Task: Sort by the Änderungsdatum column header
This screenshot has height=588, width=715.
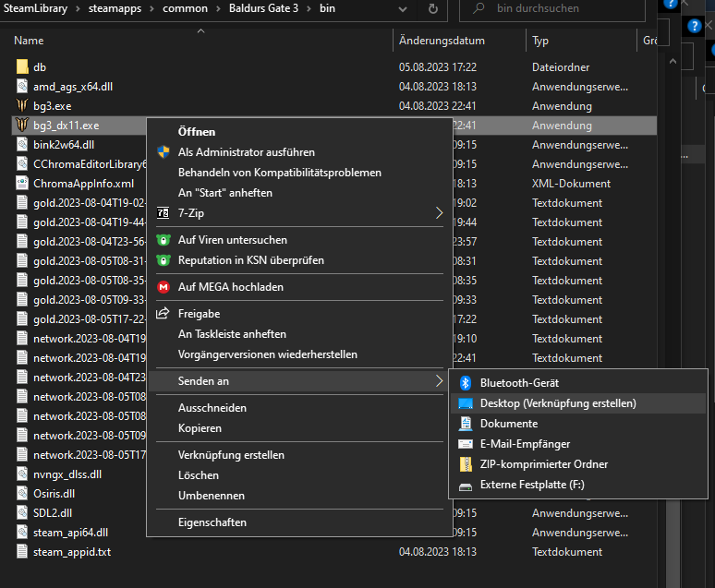Action: [442, 41]
